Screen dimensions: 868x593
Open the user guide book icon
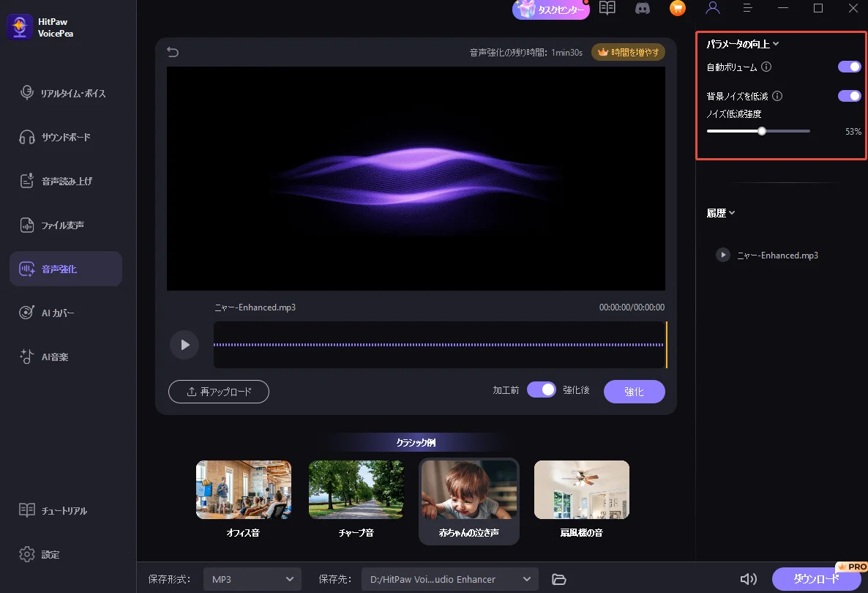click(607, 9)
